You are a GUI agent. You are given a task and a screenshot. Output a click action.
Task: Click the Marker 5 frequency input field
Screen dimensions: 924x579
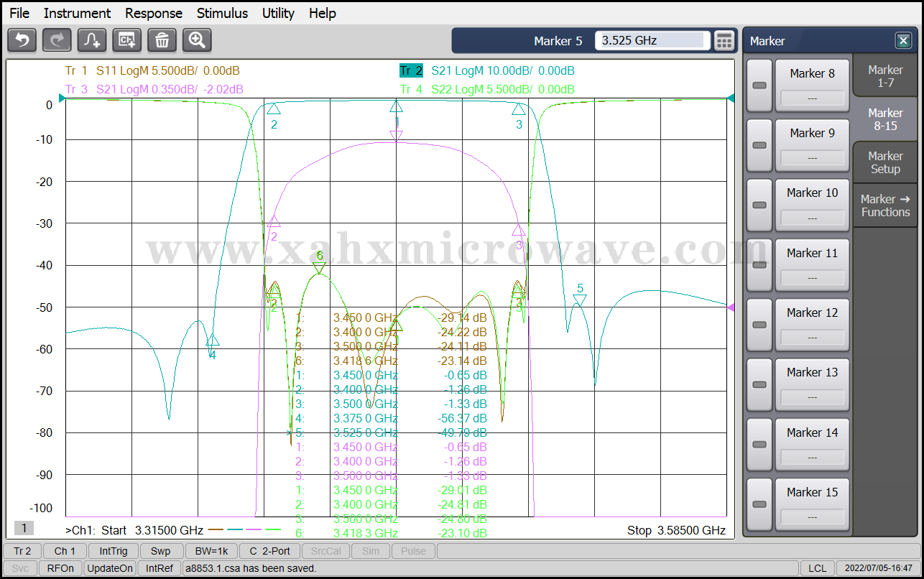[652, 41]
